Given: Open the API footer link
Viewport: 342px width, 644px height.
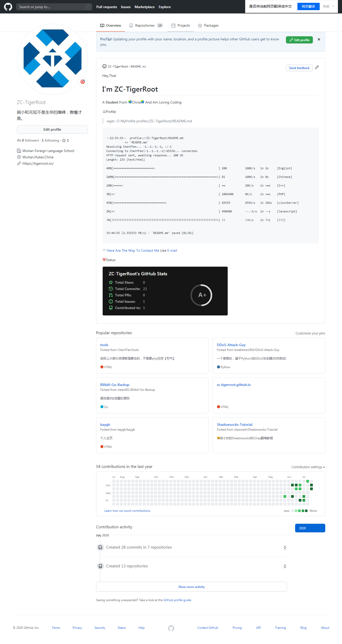Looking at the screenshot, I should (x=258, y=628).
